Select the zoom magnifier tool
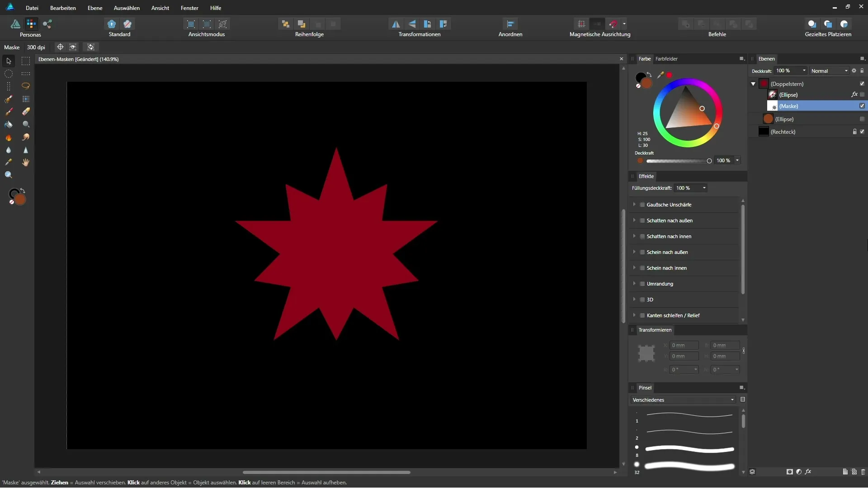The width and height of the screenshot is (868, 488). click(x=9, y=175)
